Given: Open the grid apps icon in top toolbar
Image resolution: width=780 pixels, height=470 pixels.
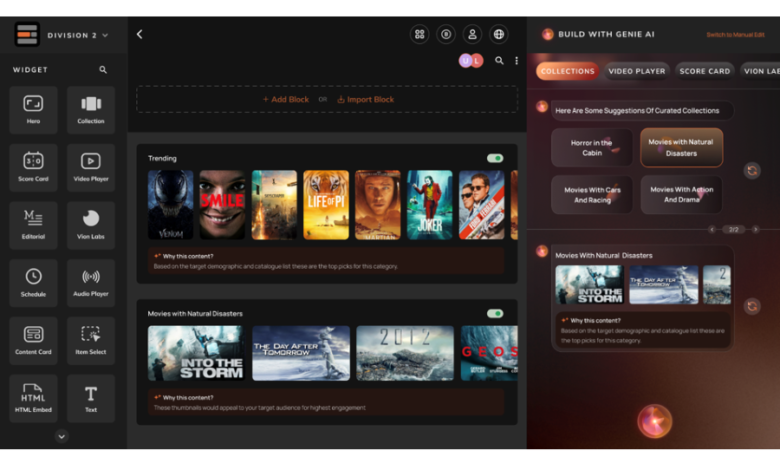Looking at the screenshot, I should pos(420,34).
